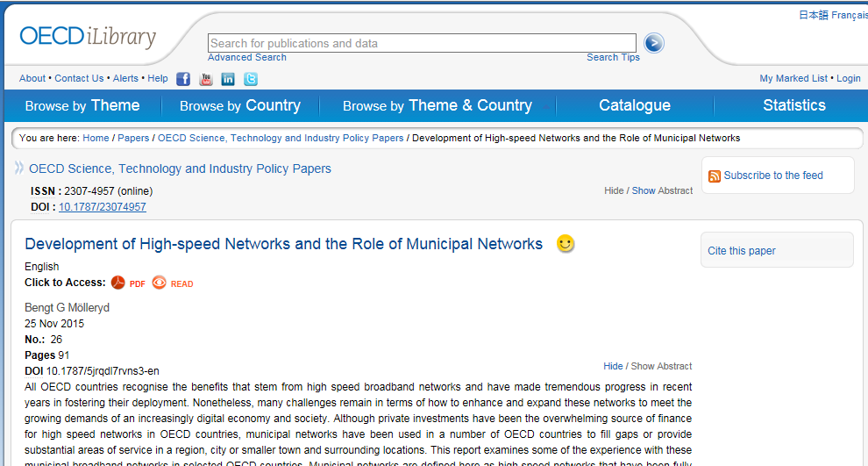
Task: Open the Browse by Theme menu
Action: [82, 105]
